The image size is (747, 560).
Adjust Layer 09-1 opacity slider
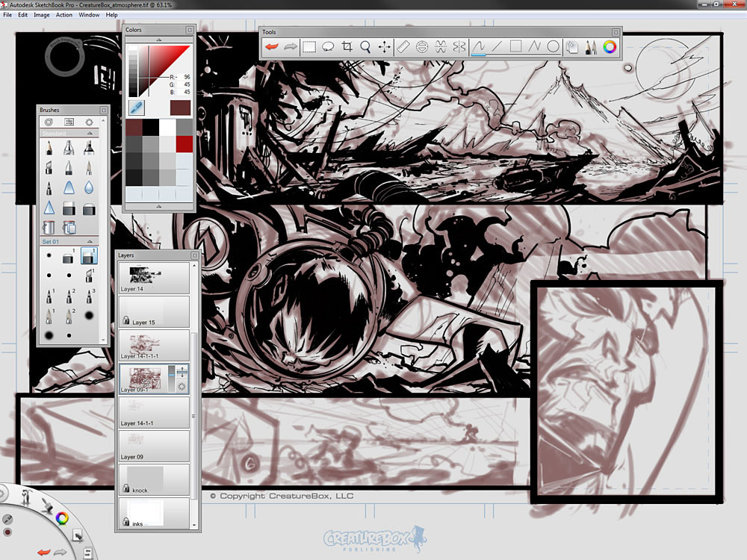172,378
